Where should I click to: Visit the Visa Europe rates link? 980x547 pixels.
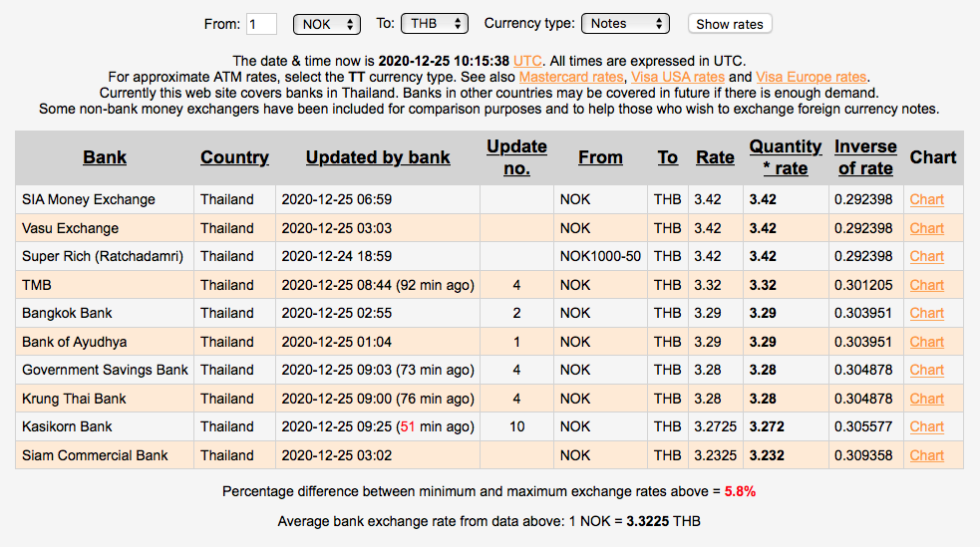(812, 77)
